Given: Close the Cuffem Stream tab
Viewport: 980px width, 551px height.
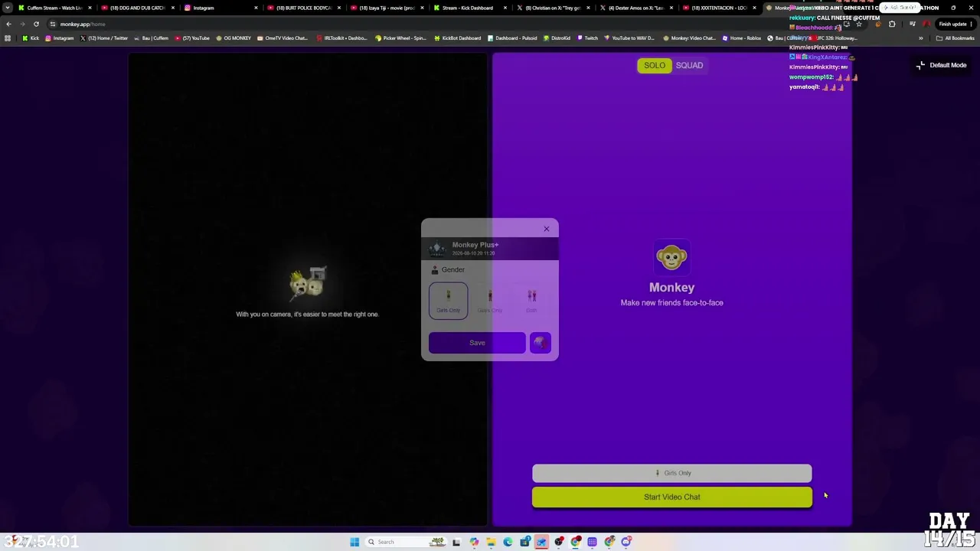Looking at the screenshot, I should click(89, 8).
